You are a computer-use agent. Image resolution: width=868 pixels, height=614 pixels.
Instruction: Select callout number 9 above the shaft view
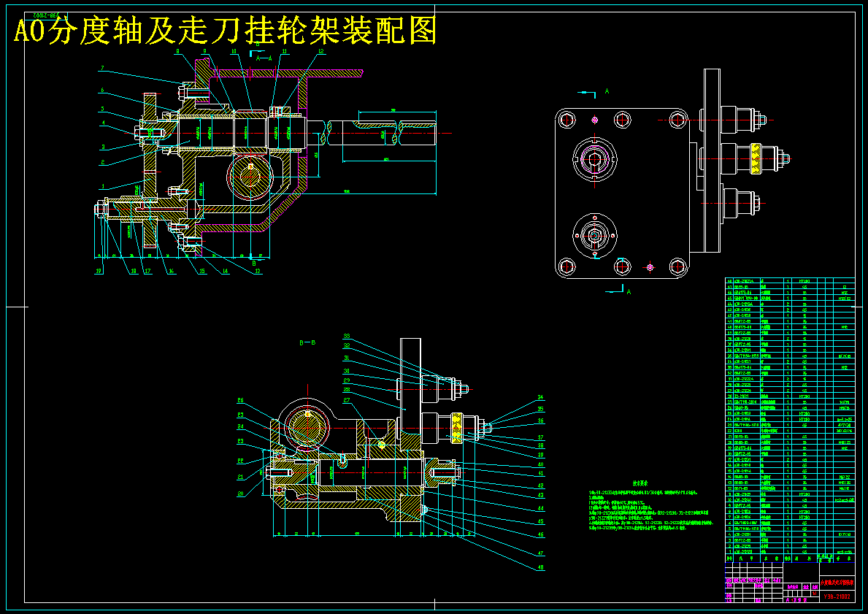tap(204, 52)
